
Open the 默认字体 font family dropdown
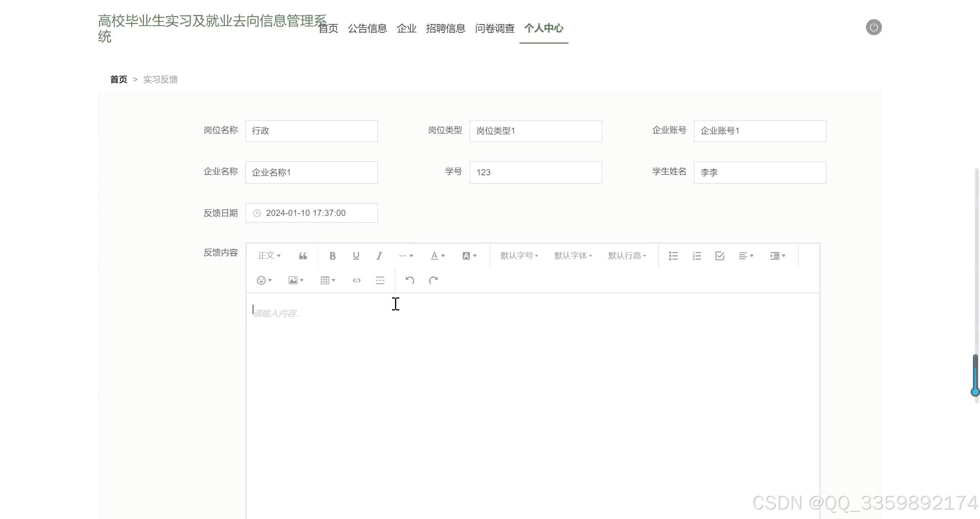[573, 256]
